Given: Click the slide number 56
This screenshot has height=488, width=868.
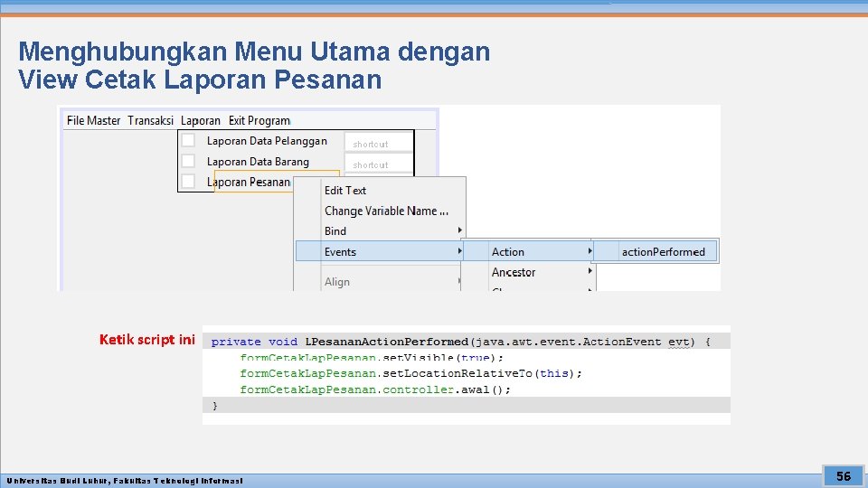Looking at the screenshot, I should click(843, 476).
